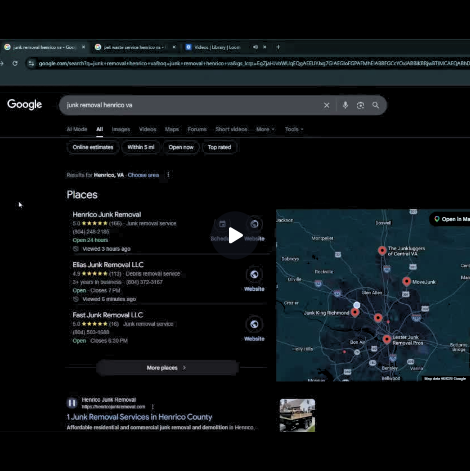Select the All results tab
The width and height of the screenshot is (470, 471).
point(100,129)
